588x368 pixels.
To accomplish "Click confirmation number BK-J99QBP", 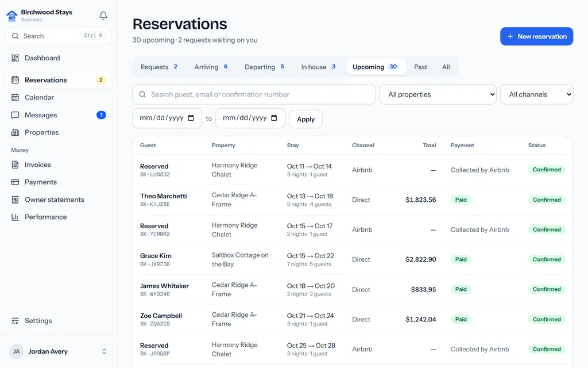I will [x=155, y=354].
